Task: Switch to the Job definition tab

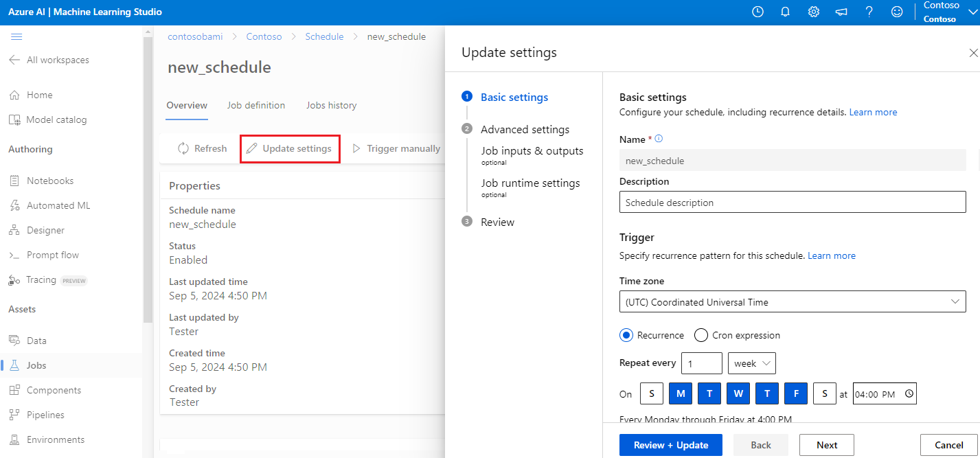Action: click(x=256, y=105)
